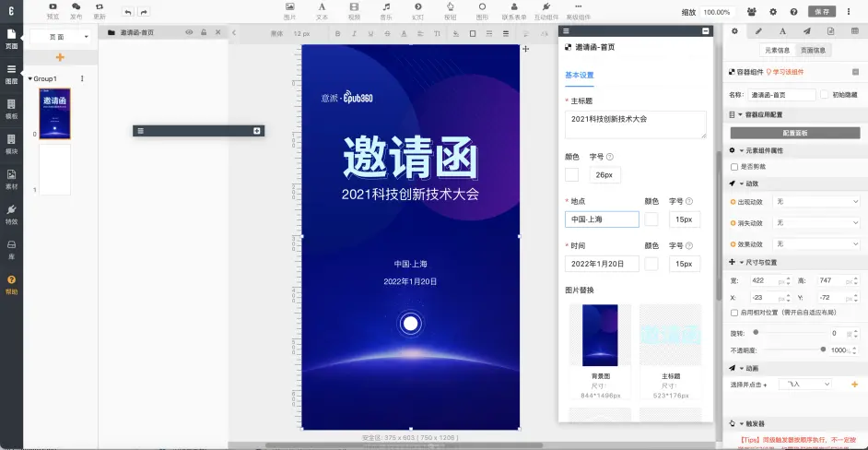The height and width of the screenshot is (450, 868).
Task: Switch to the 页面信息 tab
Action: click(813, 50)
